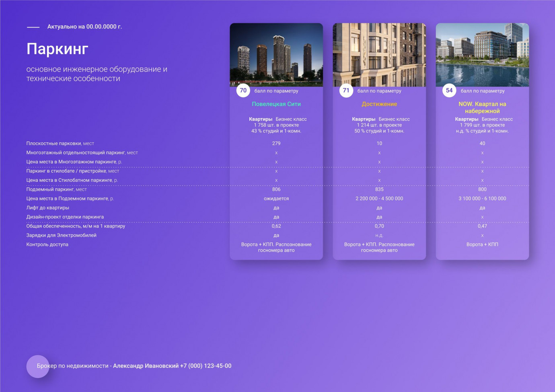
Task: Click н.д. % студий и 1-комн. text
Action: tap(482, 131)
